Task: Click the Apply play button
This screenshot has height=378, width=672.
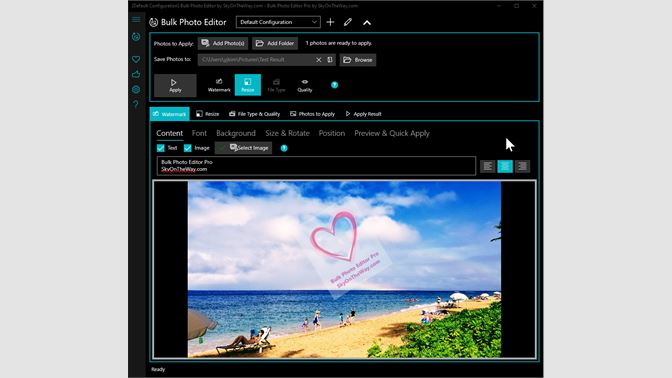Action: tap(175, 85)
